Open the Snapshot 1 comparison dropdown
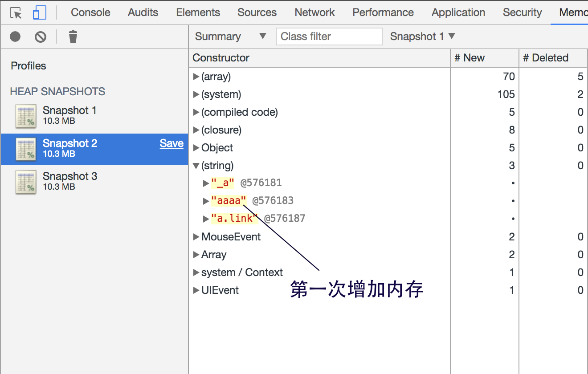The width and height of the screenshot is (588, 374). [x=422, y=37]
